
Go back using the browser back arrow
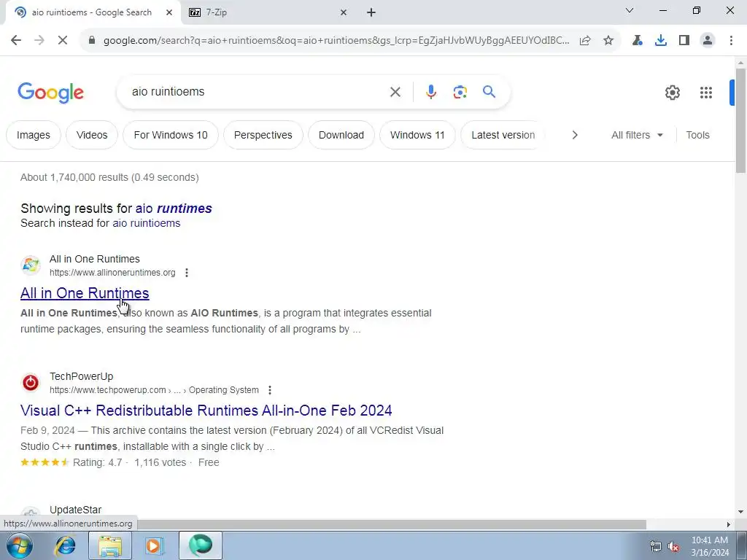(x=16, y=41)
